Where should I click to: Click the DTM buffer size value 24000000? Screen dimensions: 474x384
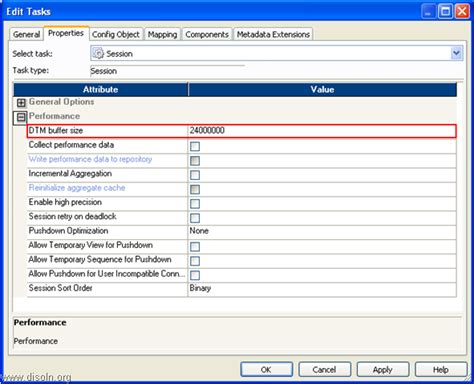pos(207,130)
